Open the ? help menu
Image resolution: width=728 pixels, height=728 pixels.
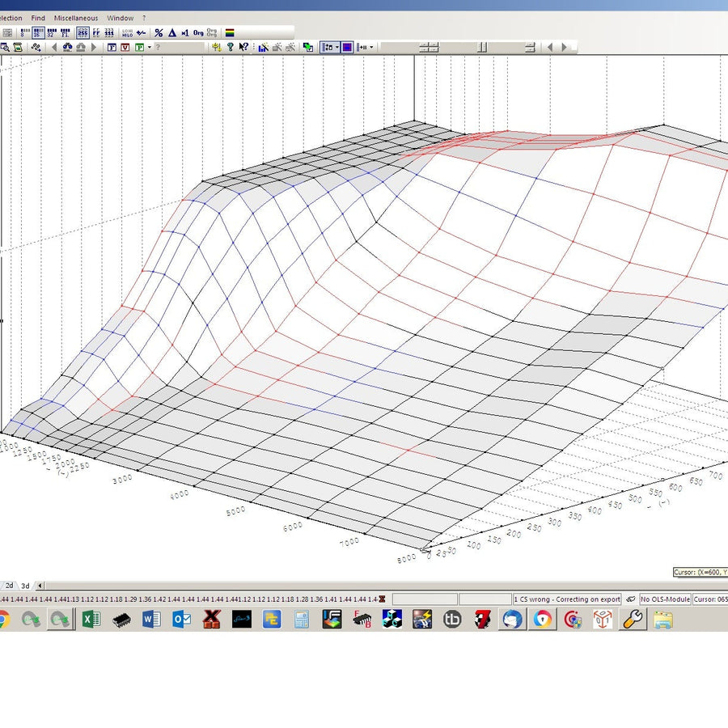(x=145, y=18)
